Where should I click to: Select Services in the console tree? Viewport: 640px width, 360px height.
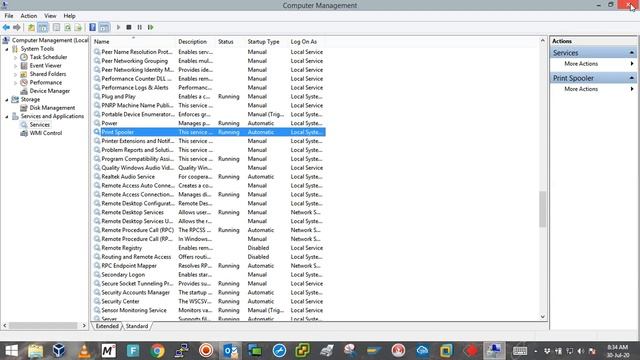pos(40,124)
